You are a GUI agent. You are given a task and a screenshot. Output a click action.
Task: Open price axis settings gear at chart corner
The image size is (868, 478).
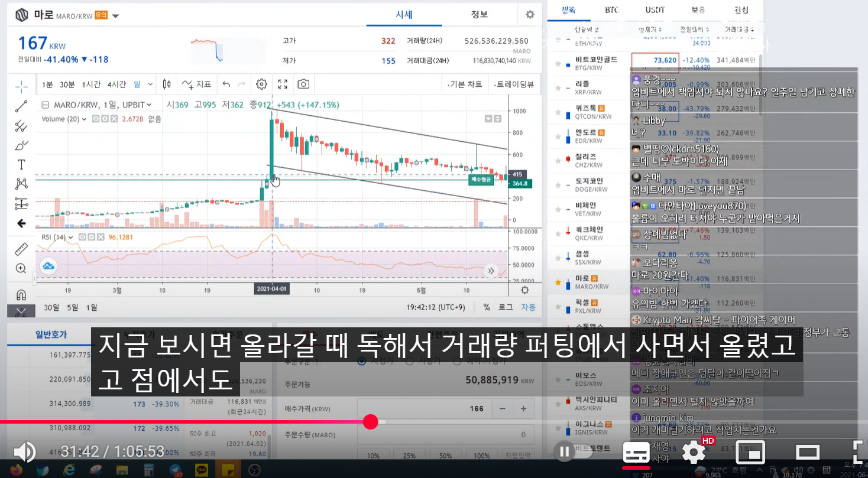pos(524,290)
